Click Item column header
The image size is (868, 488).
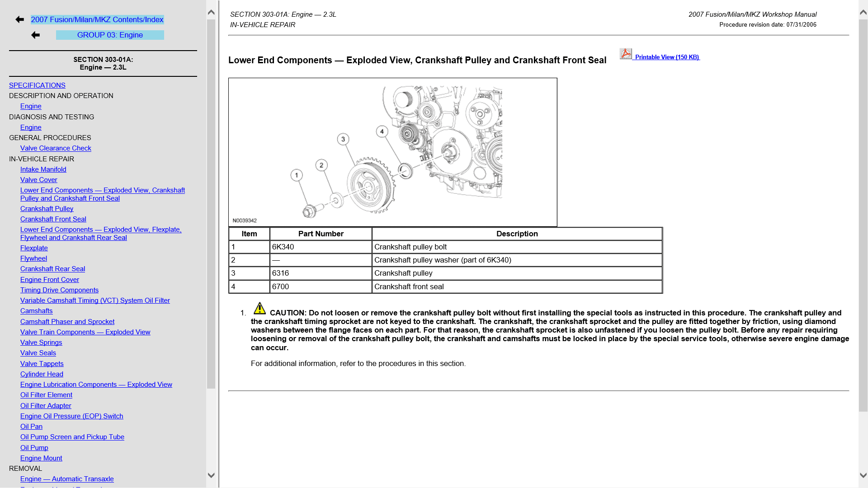[249, 234]
